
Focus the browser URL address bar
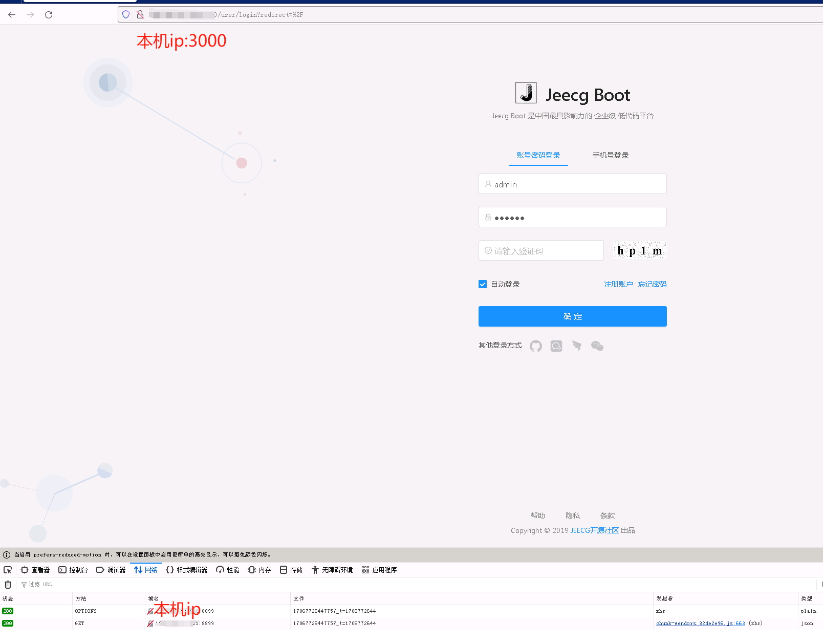470,14
